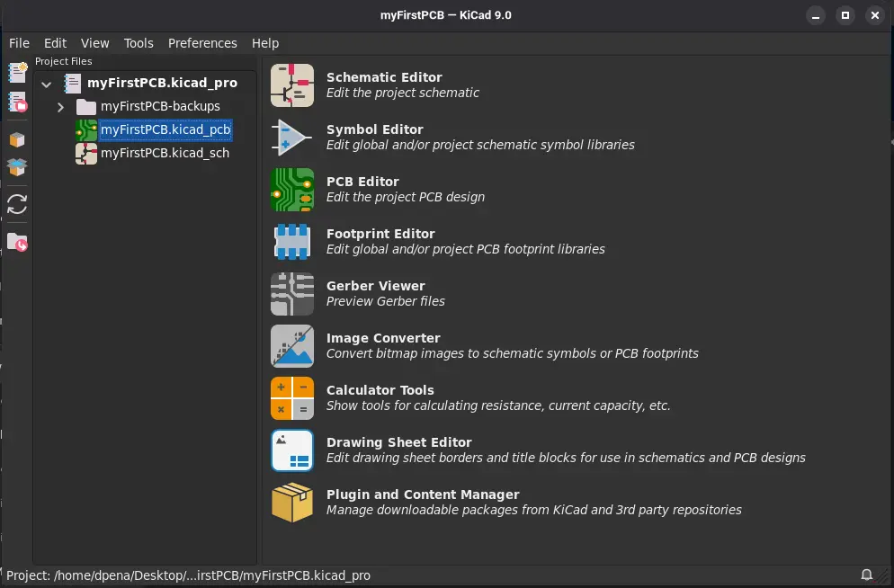Image resolution: width=894 pixels, height=588 pixels.
Task: Collapse the myFirstPCB.kicad_pro tree
Action: click(x=46, y=83)
